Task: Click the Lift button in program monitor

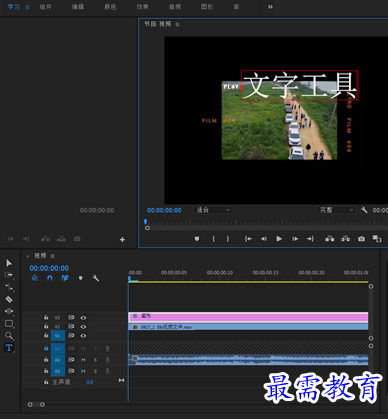Action: point(330,239)
